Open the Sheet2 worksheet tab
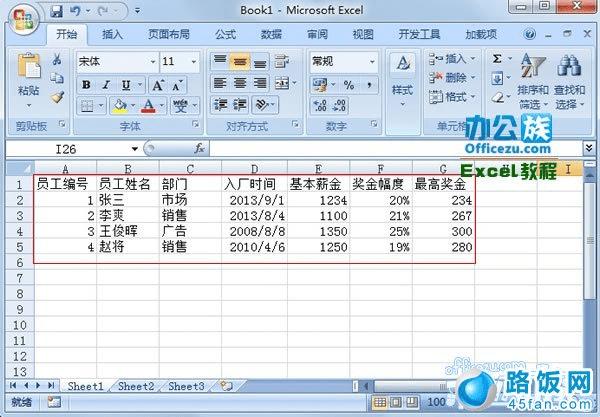600x417 pixels. click(x=136, y=386)
